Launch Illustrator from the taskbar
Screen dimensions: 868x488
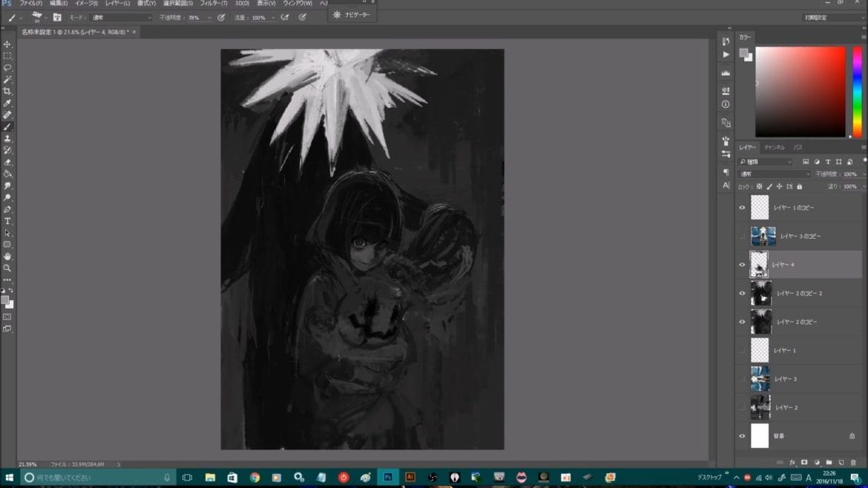[410, 478]
